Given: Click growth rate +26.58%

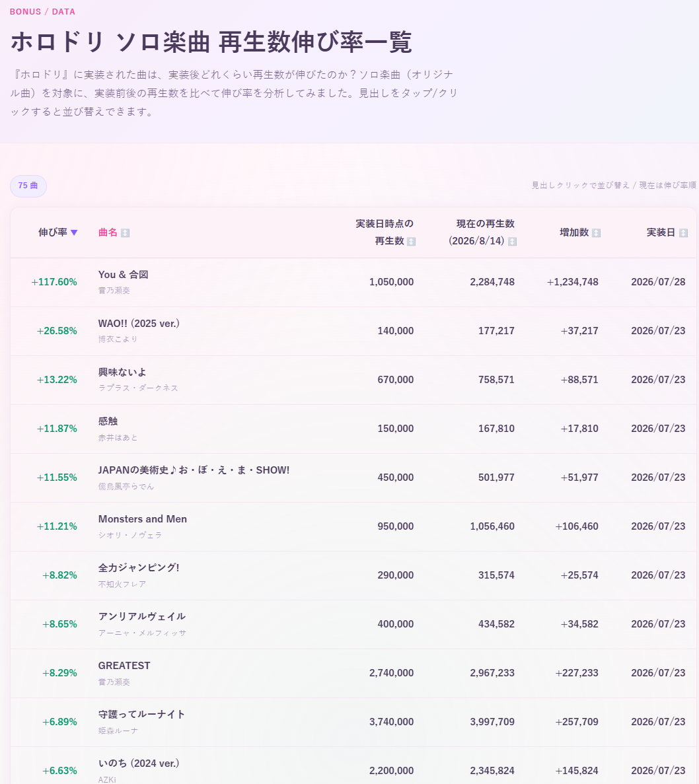Looking at the screenshot, I should pos(57,331).
